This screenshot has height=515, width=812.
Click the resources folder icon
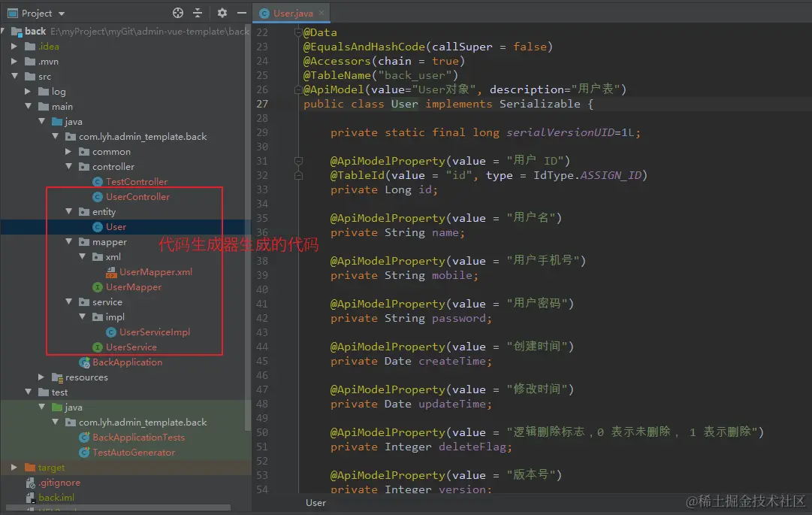(57, 377)
